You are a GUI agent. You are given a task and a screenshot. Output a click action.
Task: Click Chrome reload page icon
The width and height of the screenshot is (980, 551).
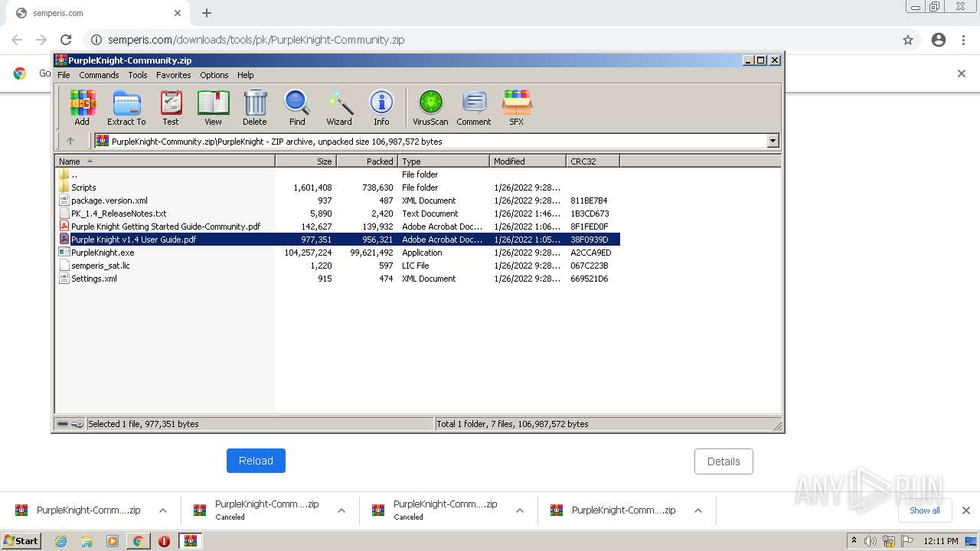[66, 40]
